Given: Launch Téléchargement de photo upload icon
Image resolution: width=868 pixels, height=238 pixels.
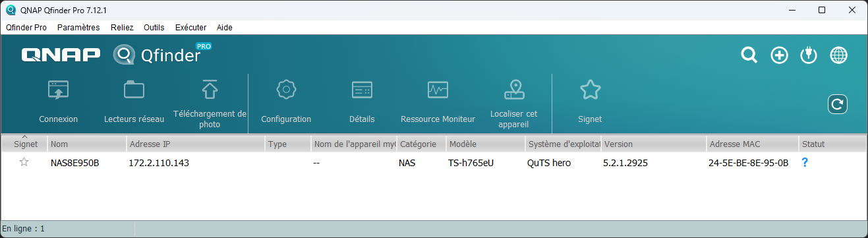Looking at the screenshot, I should point(210,90).
